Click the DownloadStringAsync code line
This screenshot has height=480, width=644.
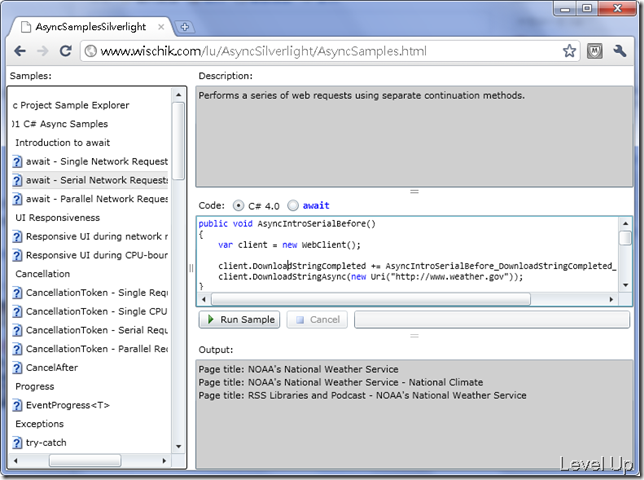point(370,277)
